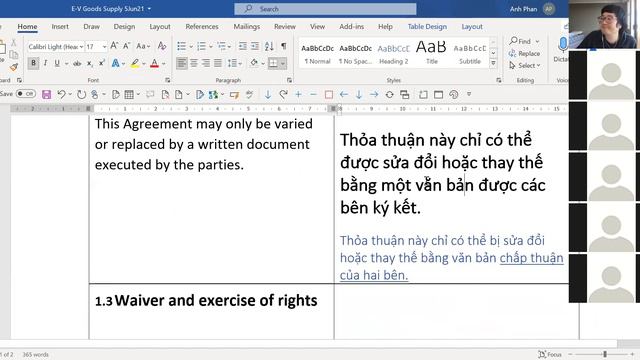This screenshot has width=640, height=360.
Task: Open the font size dropdown
Action: (x=104, y=47)
